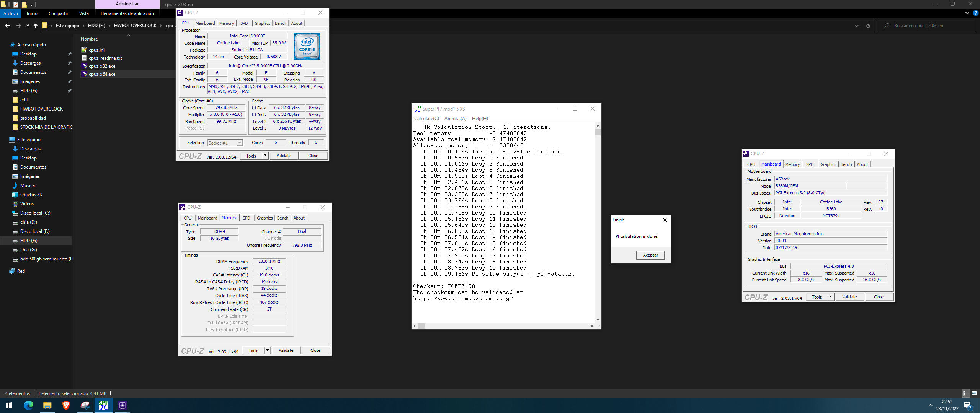This screenshot has height=413, width=980.
Task: Open the notification center icon
Action: tap(968, 405)
